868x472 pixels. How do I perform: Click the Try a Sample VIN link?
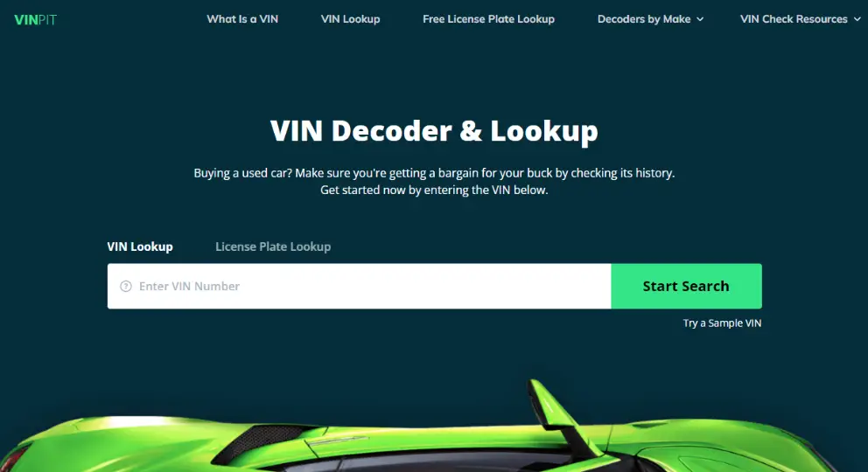click(x=722, y=323)
